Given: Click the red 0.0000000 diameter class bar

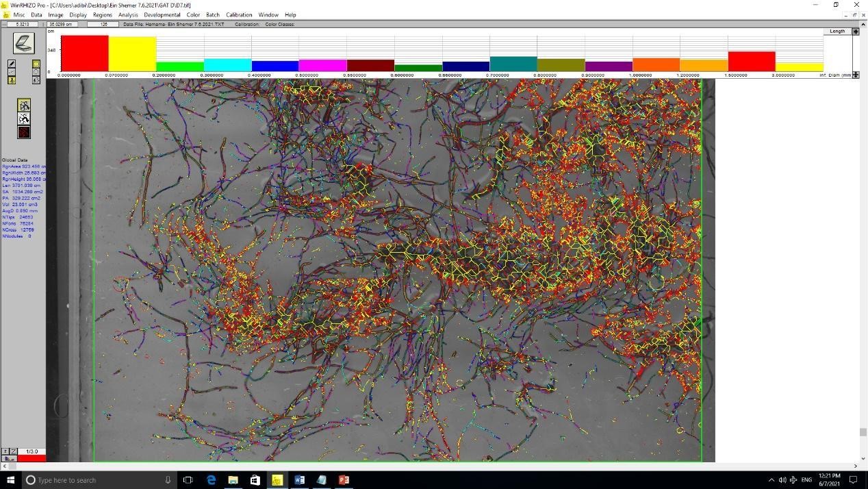Looking at the screenshot, I should click(85, 53).
